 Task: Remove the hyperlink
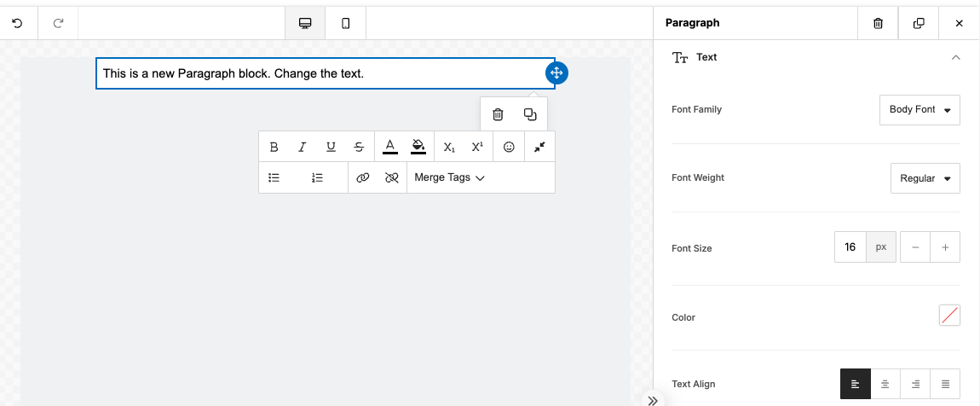tap(392, 177)
